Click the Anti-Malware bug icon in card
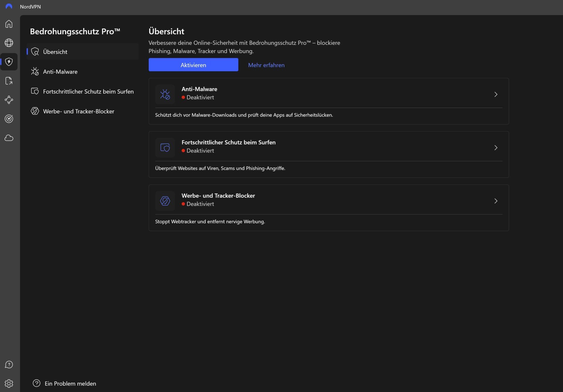The height and width of the screenshot is (392, 563). pyautogui.click(x=165, y=94)
